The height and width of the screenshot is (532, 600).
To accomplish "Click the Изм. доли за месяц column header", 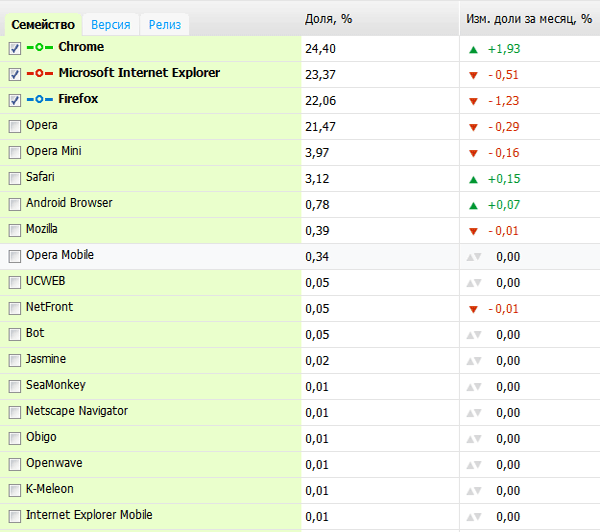I will point(529,19).
